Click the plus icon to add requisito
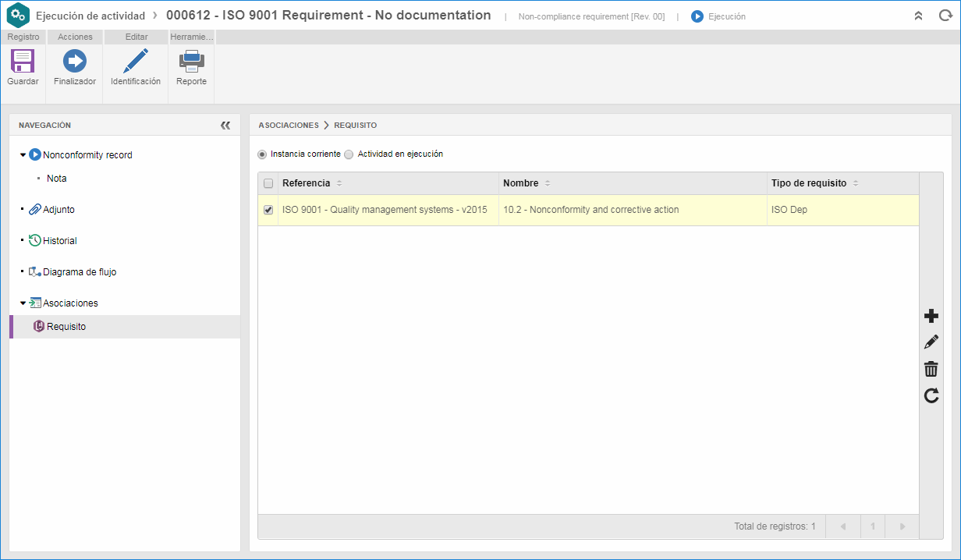The height and width of the screenshot is (560, 961). click(x=931, y=316)
